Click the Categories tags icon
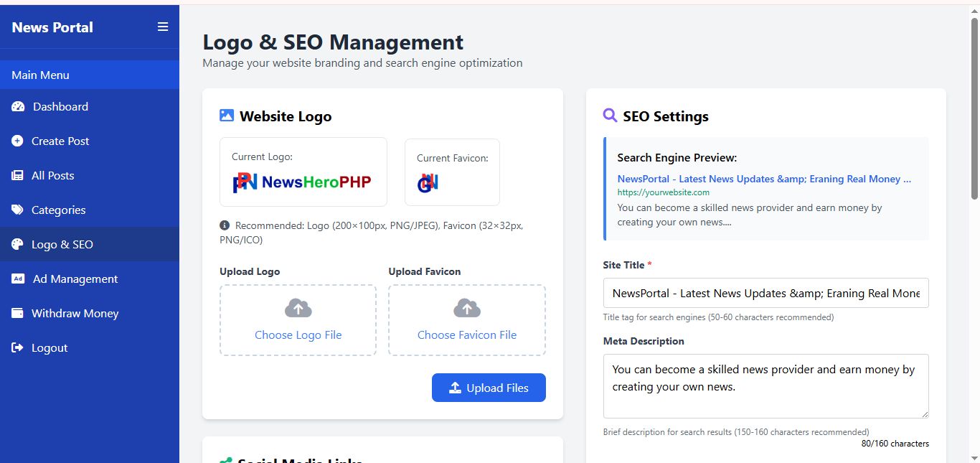Screen dimensions: 980x463 coord(17,210)
